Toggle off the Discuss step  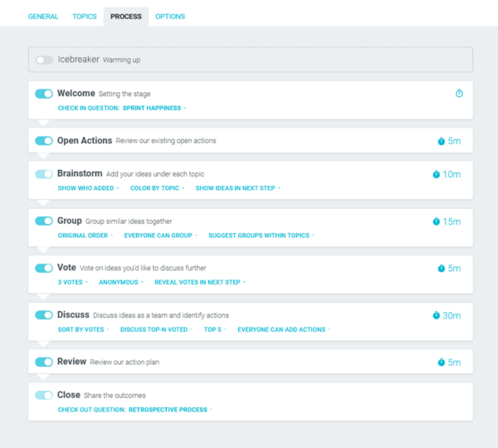click(44, 315)
